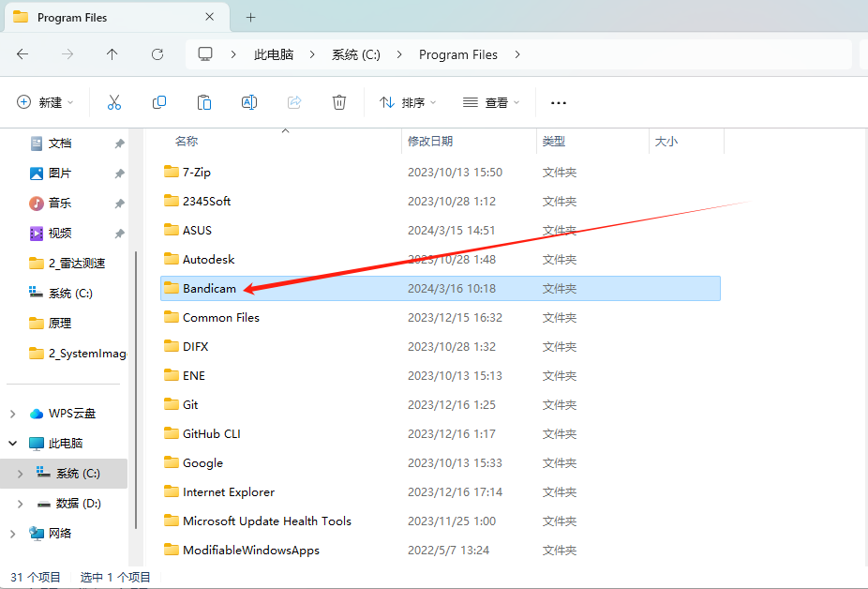Screen dimensions: 868x589
Task: Click the Share icon in toolbar
Action: pyautogui.click(x=294, y=102)
